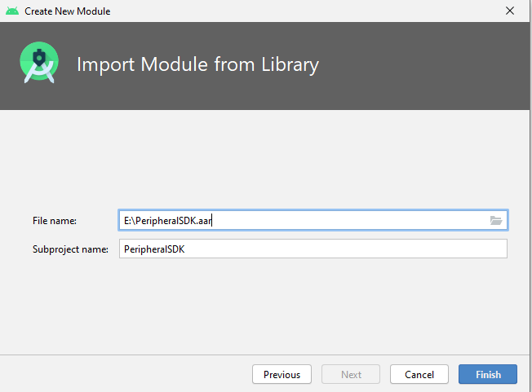The image size is (532, 392).
Task: Click empty title bar area beside the title
Action: coord(305,11)
